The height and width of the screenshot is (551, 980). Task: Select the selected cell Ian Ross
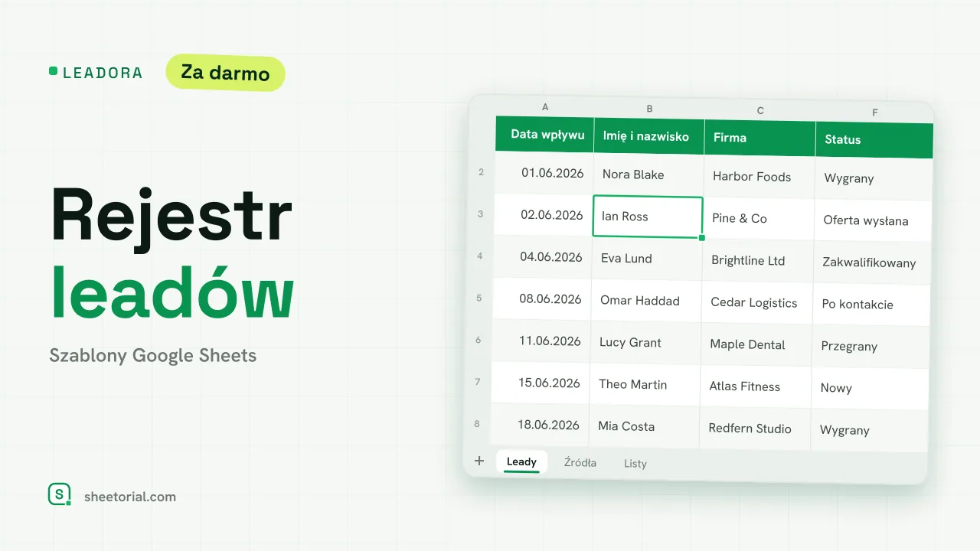click(648, 217)
